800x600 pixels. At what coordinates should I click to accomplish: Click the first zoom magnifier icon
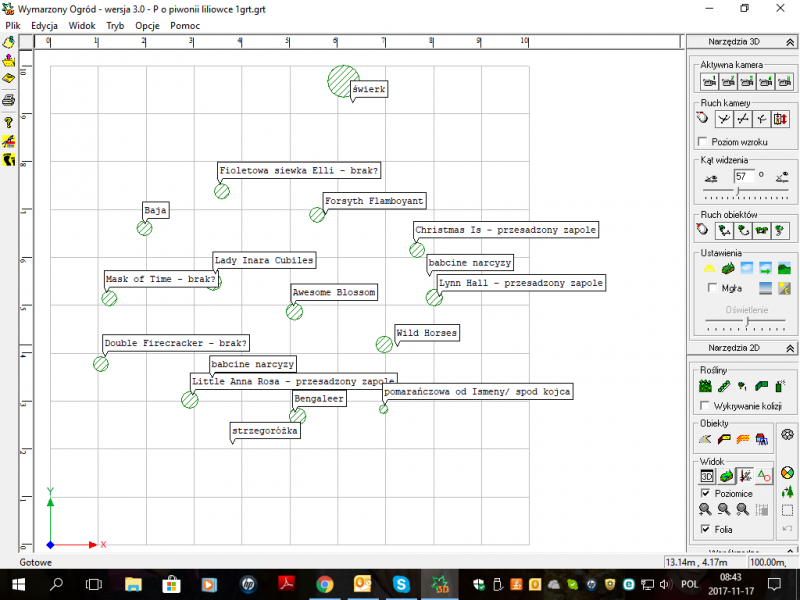pyautogui.click(x=706, y=510)
